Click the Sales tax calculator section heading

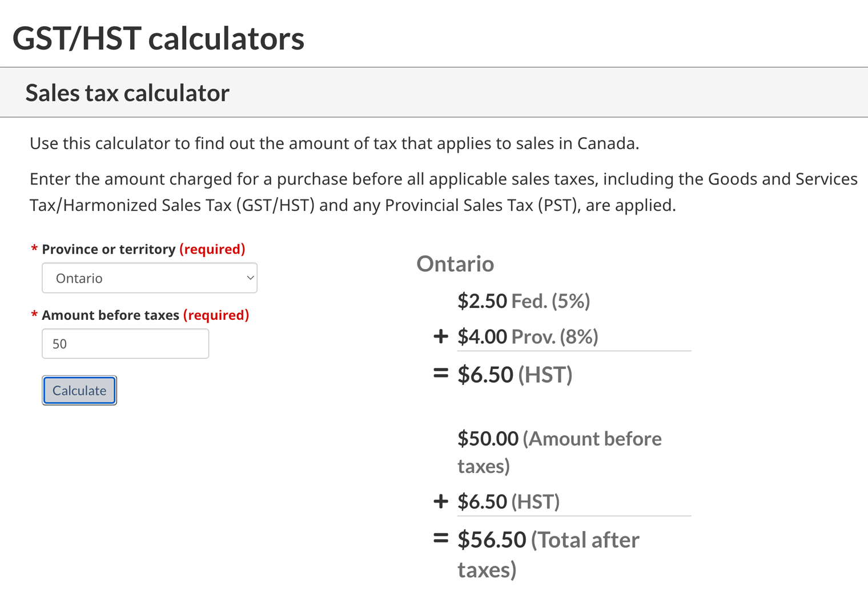point(127,93)
